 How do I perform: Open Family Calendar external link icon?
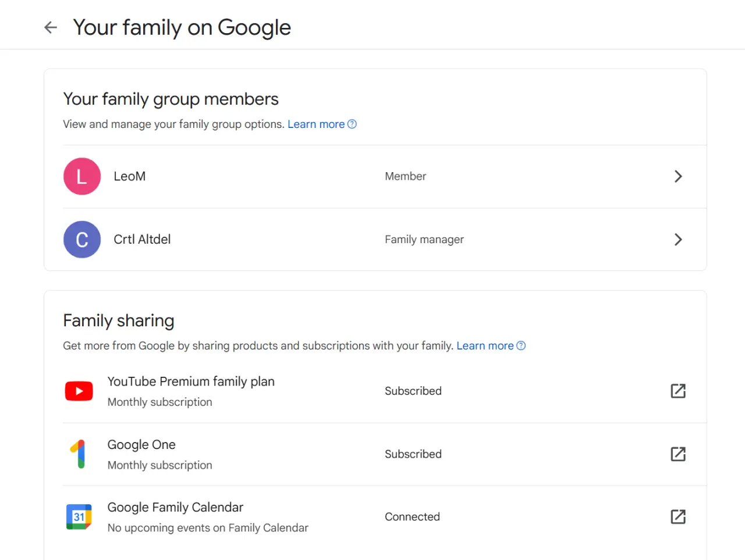click(678, 517)
